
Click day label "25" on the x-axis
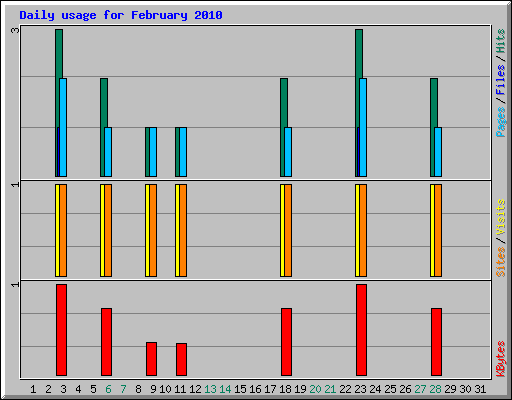[390, 389]
